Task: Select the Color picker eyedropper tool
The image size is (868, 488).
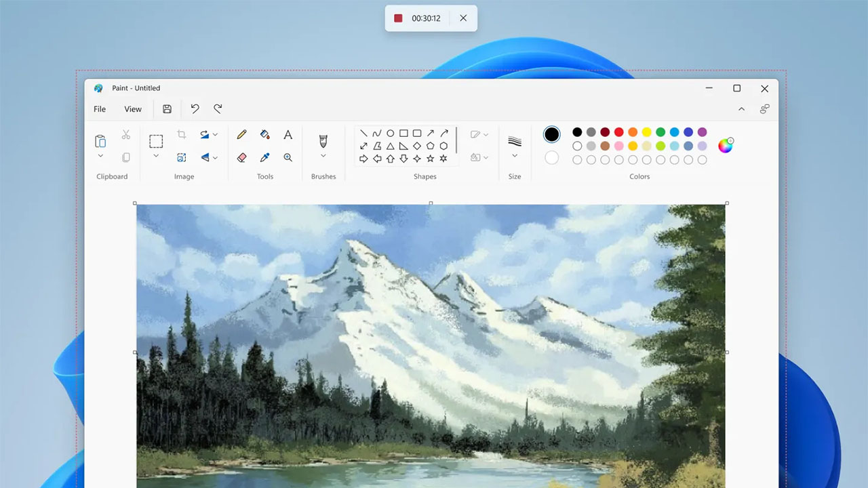Action: click(265, 157)
